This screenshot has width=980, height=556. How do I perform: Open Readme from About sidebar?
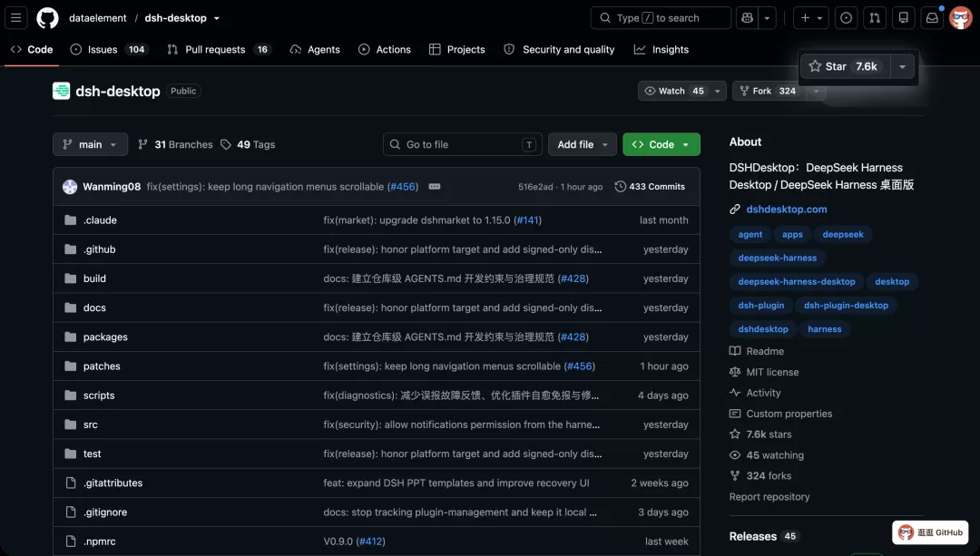coord(757,351)
